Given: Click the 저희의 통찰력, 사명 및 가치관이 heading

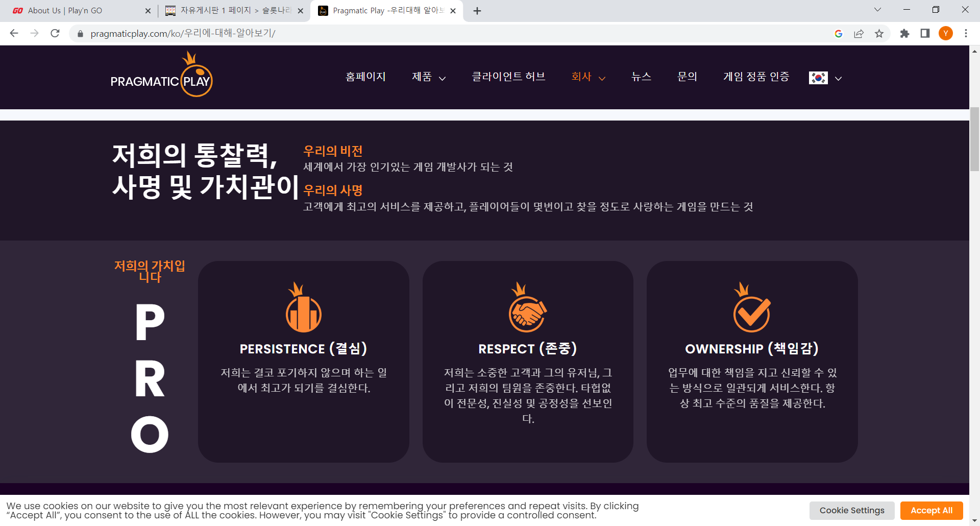Looking at the screenshot, I should (x=206, y=171).
